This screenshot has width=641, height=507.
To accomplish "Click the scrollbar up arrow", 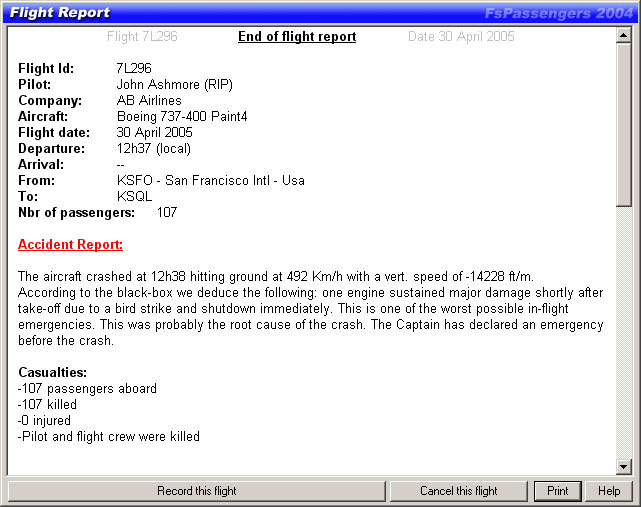I will pyautogui.click(x=624, y=35).
